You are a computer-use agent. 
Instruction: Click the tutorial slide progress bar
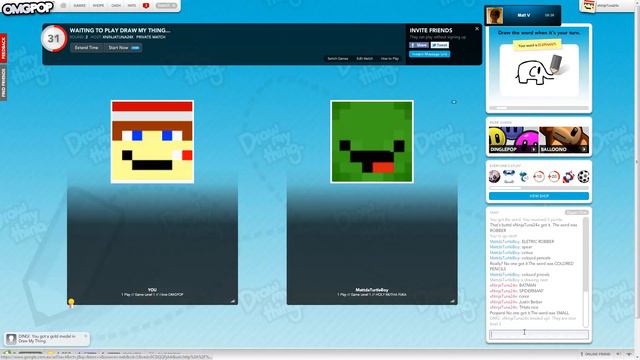(539, 108)
